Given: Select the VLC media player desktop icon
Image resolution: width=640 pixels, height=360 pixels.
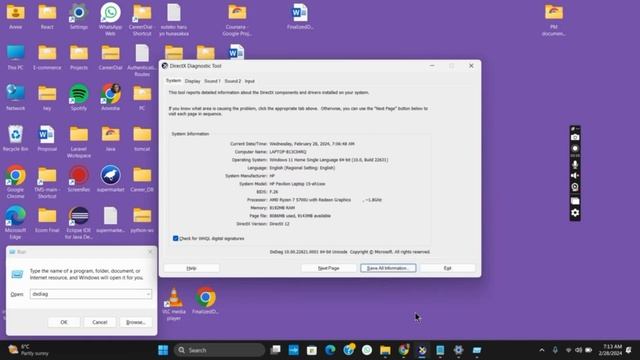Looking at the screenshot, I should tap(174, 304).
